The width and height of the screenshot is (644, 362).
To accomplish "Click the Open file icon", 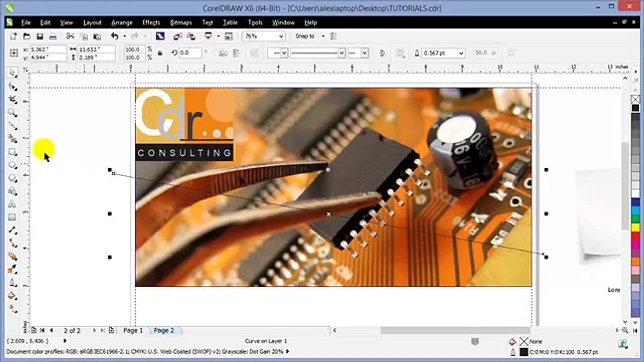I will point(27,36).
